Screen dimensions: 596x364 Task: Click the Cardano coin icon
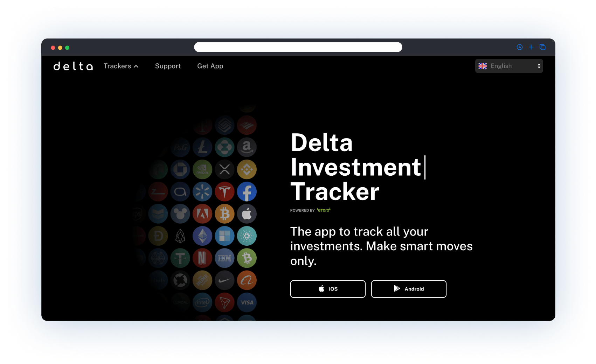(247, 236)
